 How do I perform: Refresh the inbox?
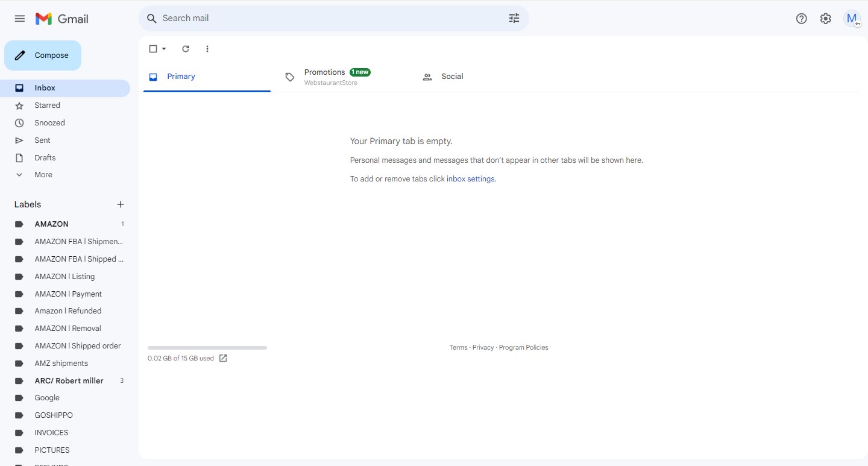186,49
